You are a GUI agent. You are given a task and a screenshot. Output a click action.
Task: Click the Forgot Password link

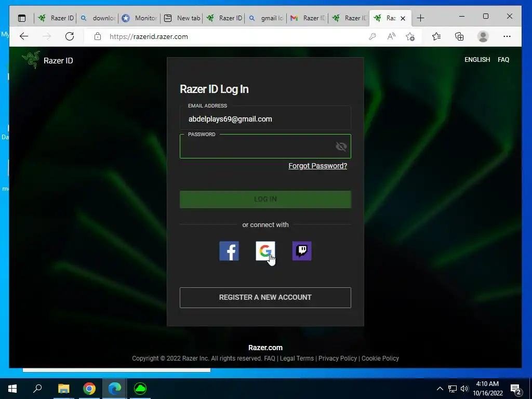[x=317, y=166]
